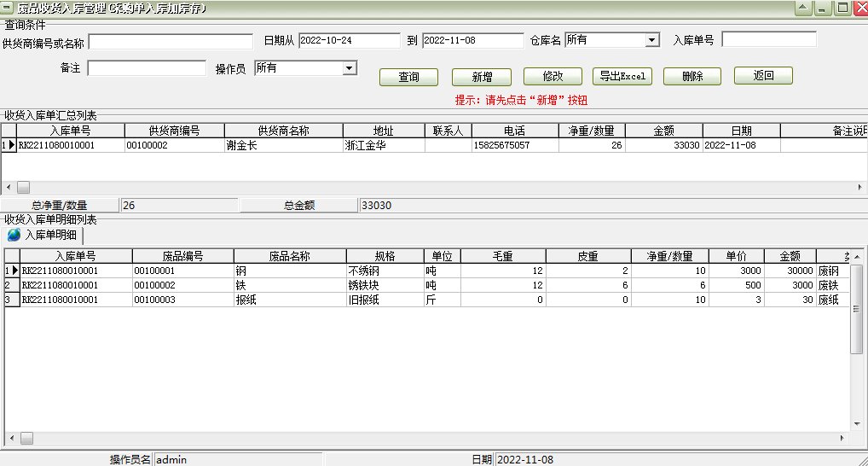
Task: Click the 新增 button
Action: tap(482, 77)
